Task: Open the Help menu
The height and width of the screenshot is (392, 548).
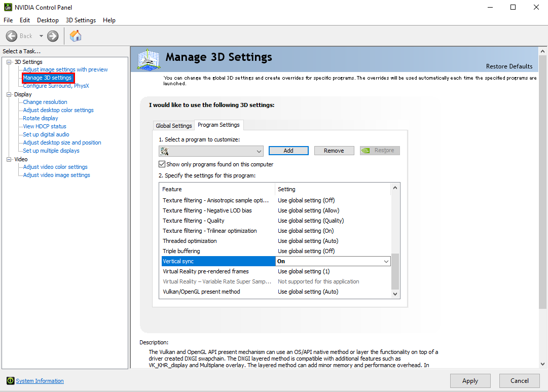Action: [109, 20]
